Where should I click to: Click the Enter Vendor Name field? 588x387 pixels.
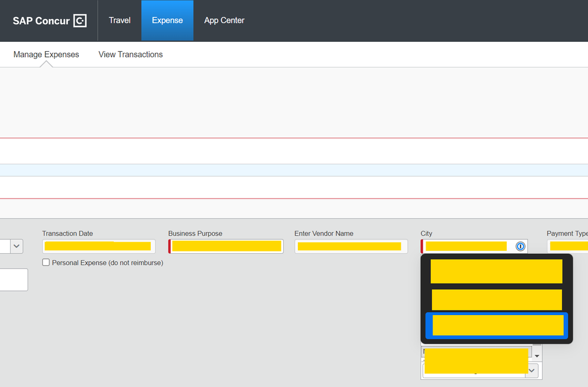[350, 246]
